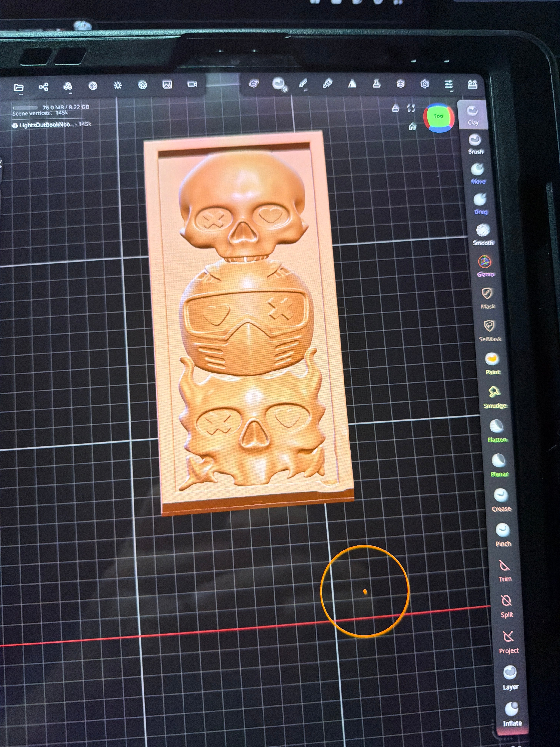The height and width of the screenshot is (747, 560).
Task: Toggle the camera lock icon
Action: [396, 108]
